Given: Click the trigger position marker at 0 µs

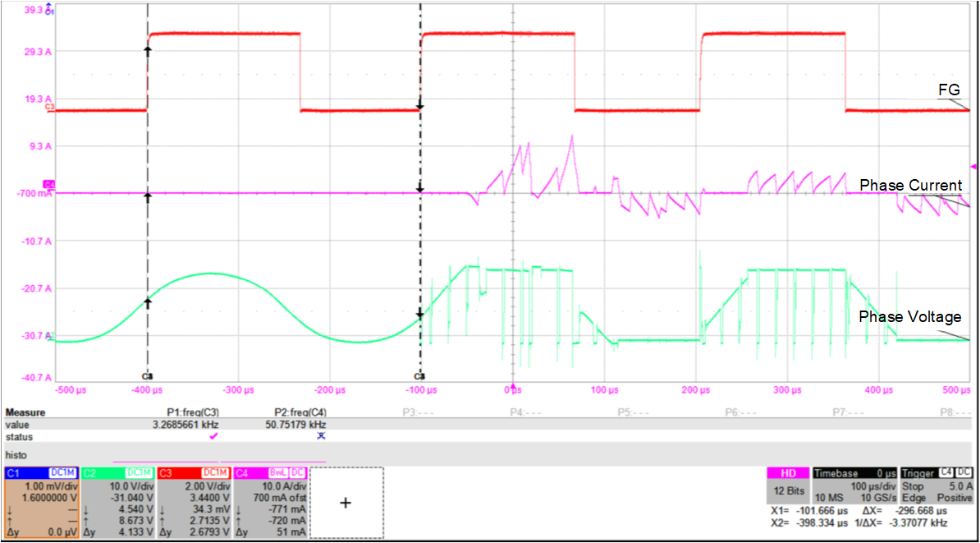Looking at the screenshot, I should [514, 384].
